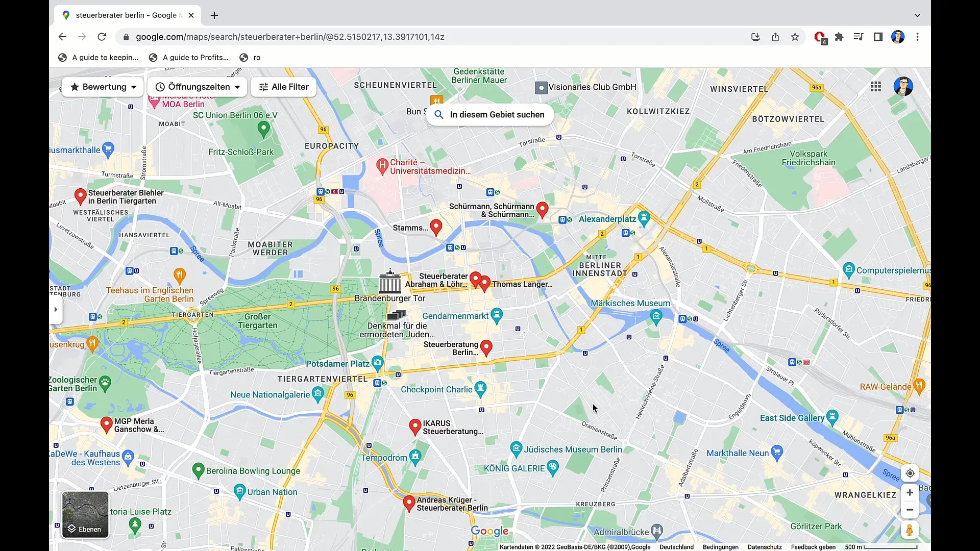Open the Chrome three-dot menu

pyautogui.click(x=917, y=37)
